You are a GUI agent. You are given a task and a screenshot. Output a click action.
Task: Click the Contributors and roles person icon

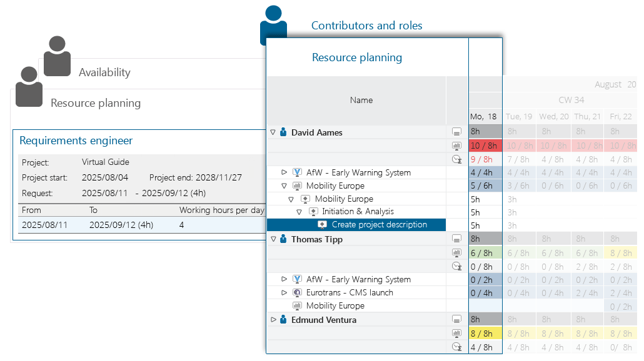273,24
